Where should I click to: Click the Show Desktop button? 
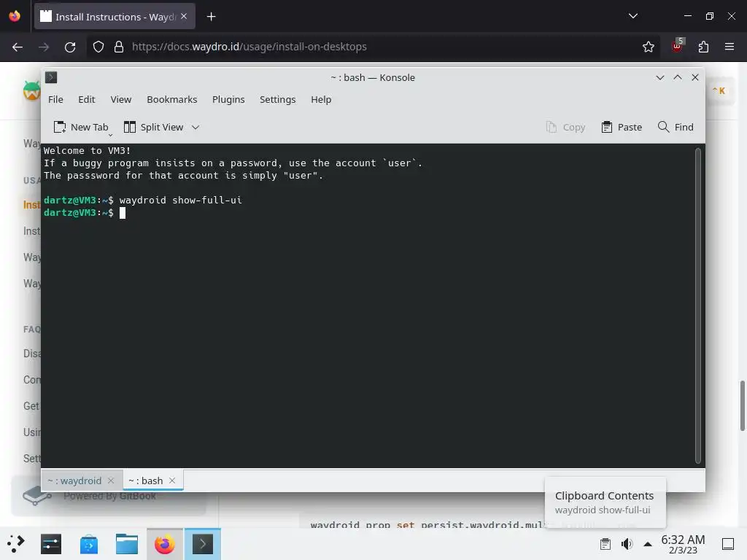pyautogui.click(x=728, y=544)
